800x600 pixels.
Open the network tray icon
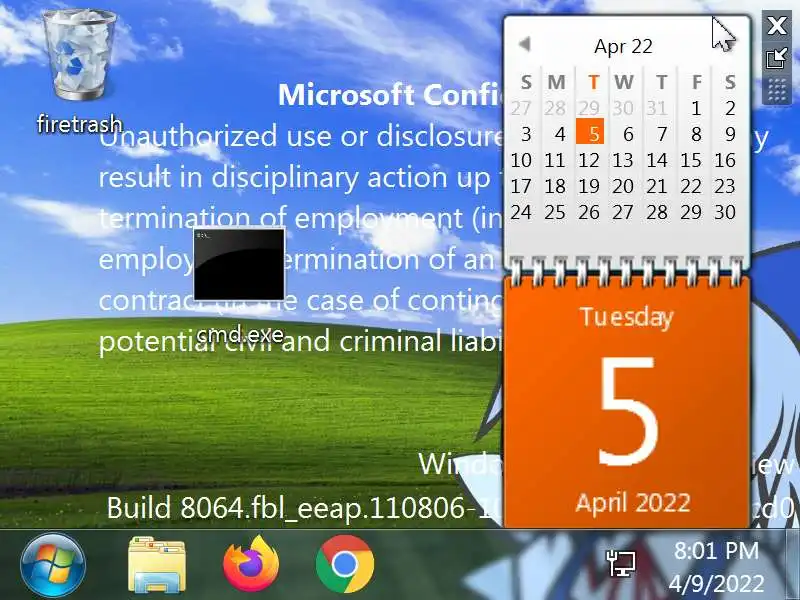(621, 563)
